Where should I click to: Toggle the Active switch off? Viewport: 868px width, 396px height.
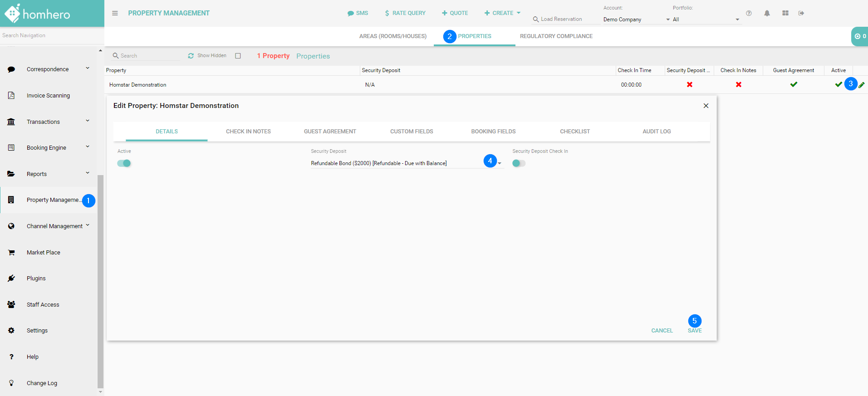pyautogui.click(x=124, y=163)
